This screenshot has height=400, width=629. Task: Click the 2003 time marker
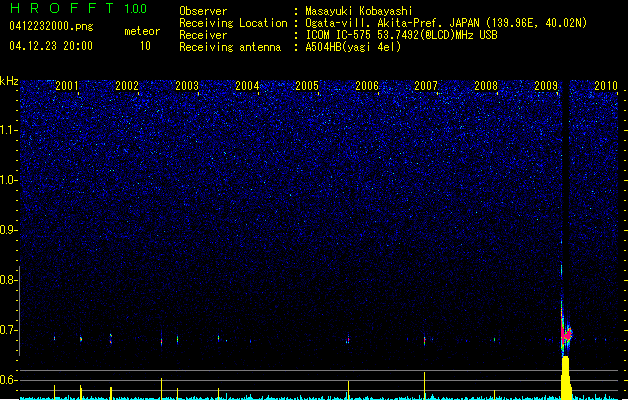187,85
